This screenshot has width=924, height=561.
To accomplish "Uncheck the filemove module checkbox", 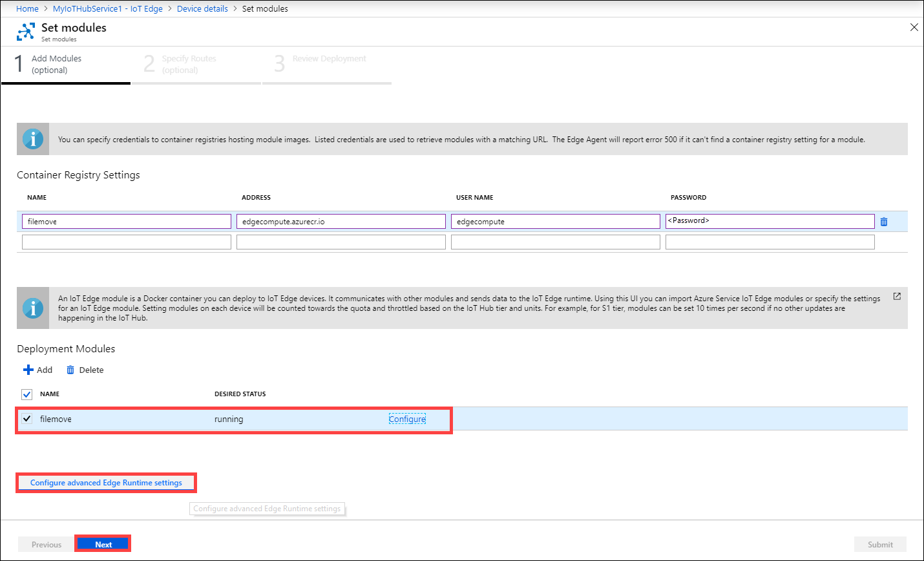I will [26, 418].
